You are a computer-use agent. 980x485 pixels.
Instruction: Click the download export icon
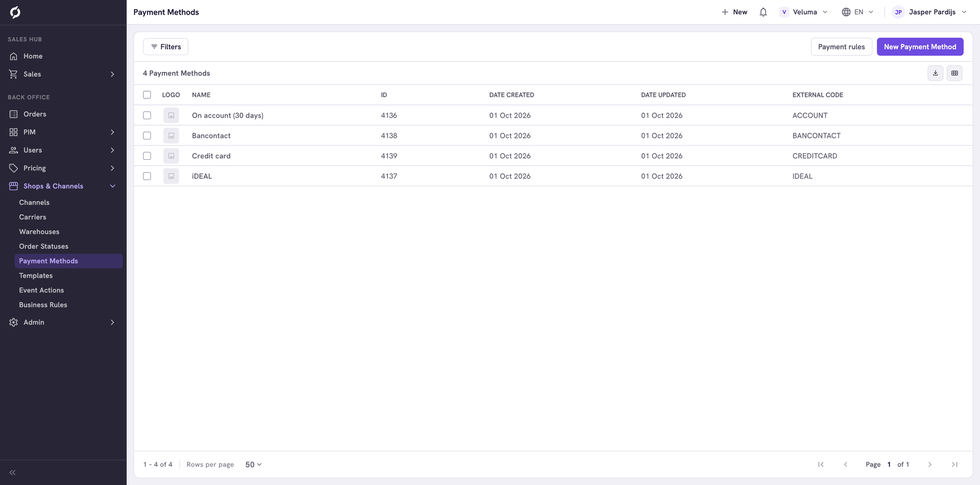click(x=936, y=73)
